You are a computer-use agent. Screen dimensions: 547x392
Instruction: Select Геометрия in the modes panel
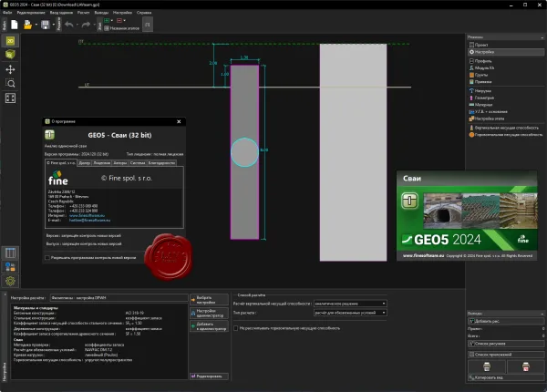pyautogui.click(x=484, y=98)
